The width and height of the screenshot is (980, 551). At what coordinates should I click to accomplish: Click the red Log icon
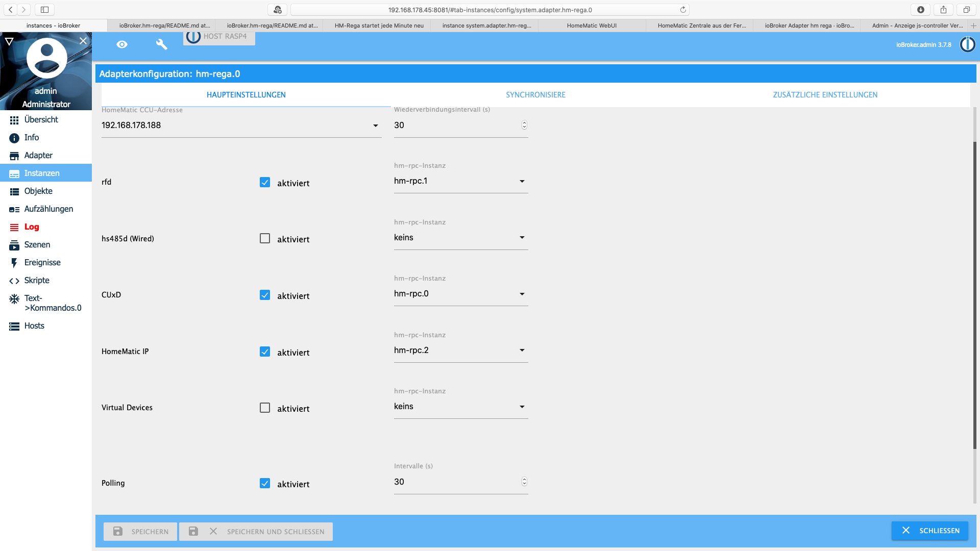[x=14, y=227]
